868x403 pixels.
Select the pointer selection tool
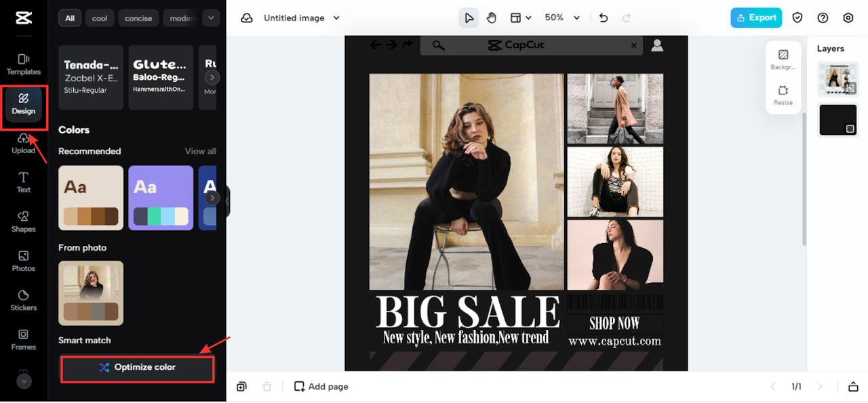[469, 18]
